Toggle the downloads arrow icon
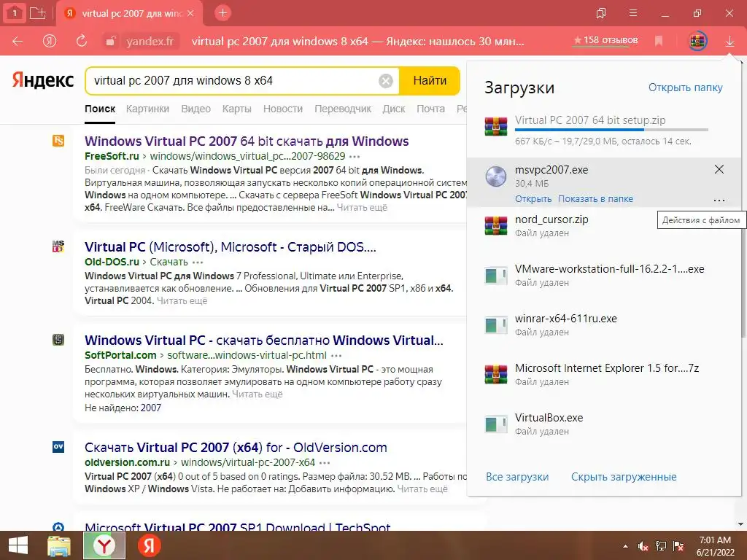 tap(729, 42)
